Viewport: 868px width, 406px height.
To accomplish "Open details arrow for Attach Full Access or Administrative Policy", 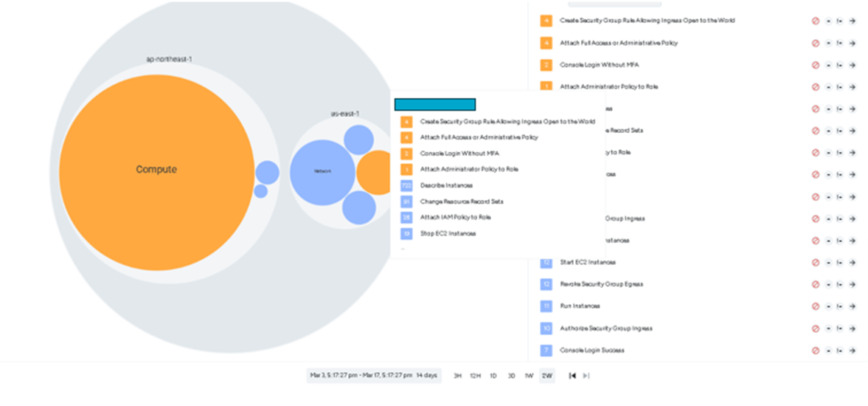I will [x=852, y=44].
